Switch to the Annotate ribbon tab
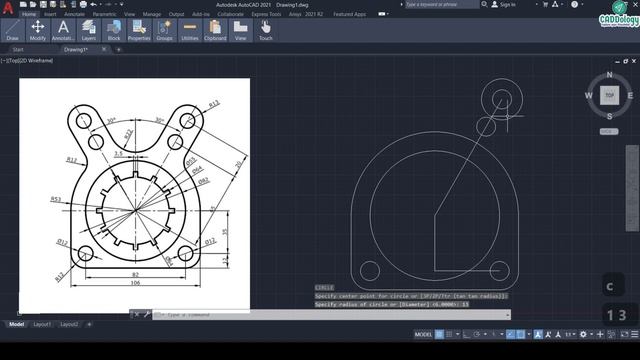Image resolution: width=640 pixels, height=360 pixels. pyautogui.click(x=74, y=14)
